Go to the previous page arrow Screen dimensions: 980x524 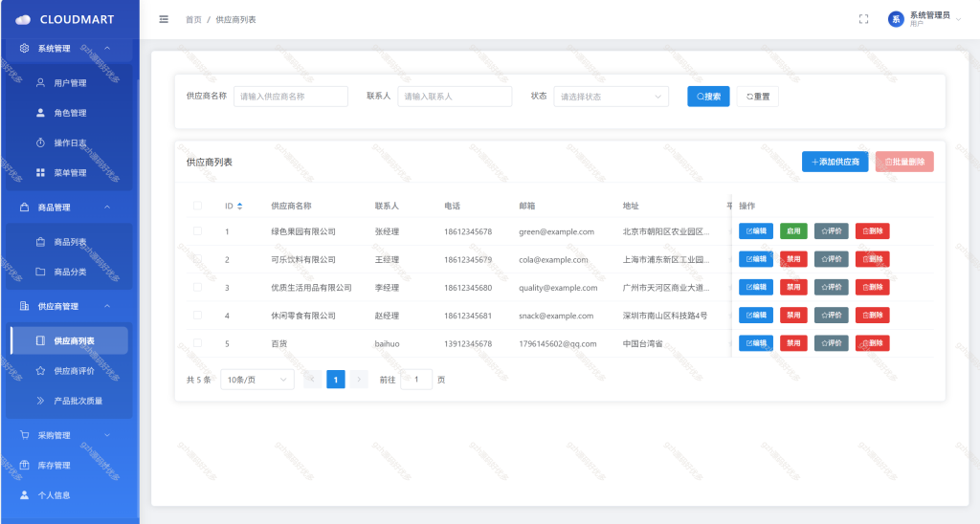click(313, 379)
